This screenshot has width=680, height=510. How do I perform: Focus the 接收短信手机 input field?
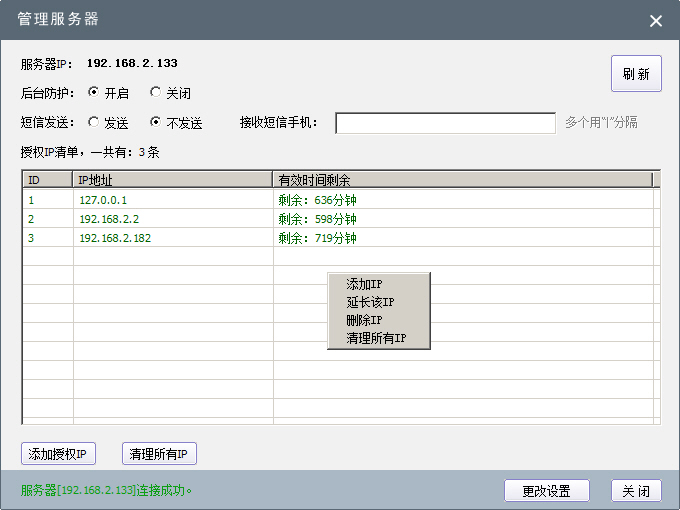[445, 123]
